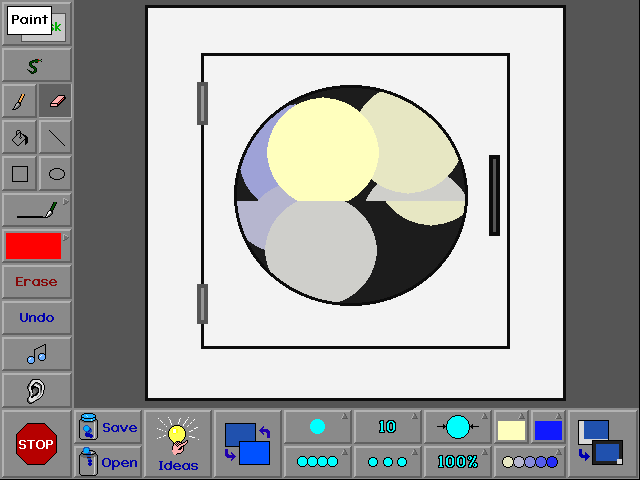Swap the two overlapping blue squares
The image size is (640, 480).
click(x=247, y=444)
